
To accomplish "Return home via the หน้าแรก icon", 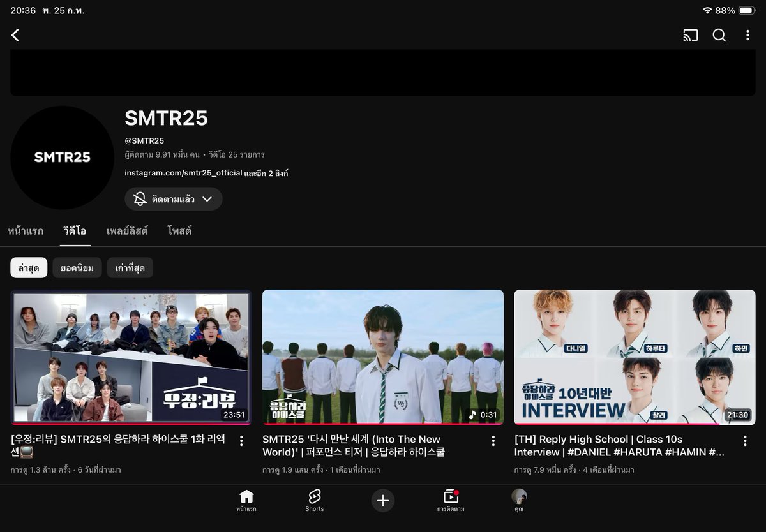I will (246, 501).
